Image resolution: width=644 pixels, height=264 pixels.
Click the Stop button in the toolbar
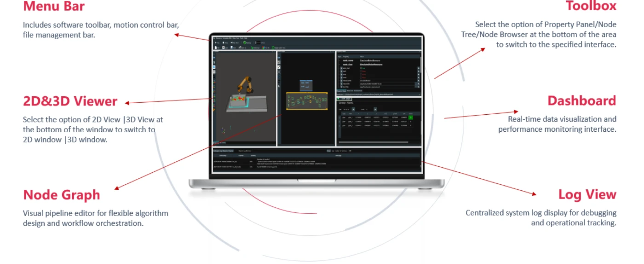225,43
